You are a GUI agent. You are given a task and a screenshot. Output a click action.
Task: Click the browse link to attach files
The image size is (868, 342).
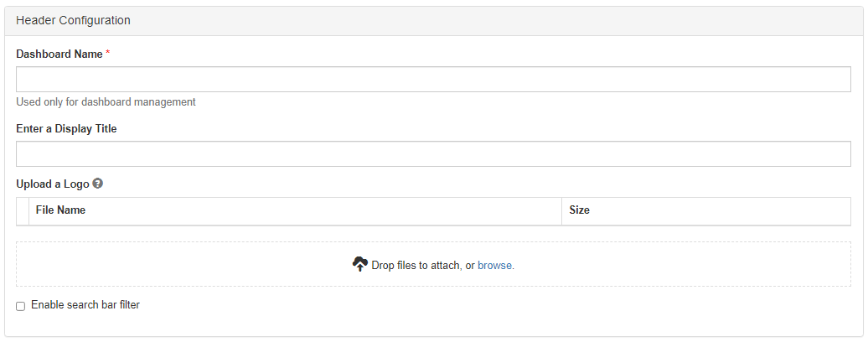[x=494, y=265]
